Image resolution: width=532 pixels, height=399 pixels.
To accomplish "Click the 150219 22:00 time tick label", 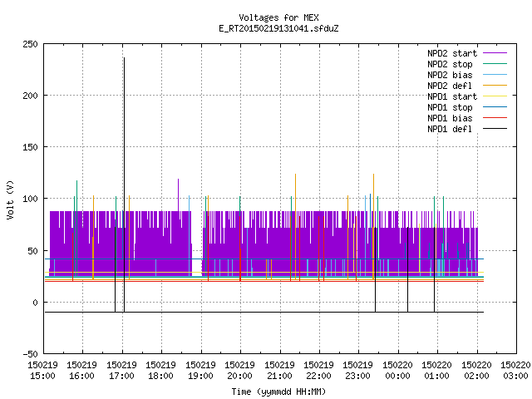I will pos(318,371).
